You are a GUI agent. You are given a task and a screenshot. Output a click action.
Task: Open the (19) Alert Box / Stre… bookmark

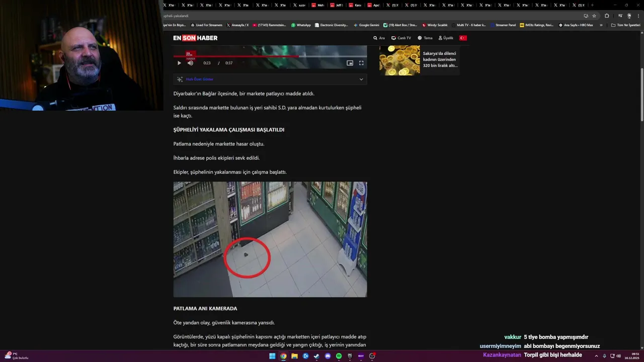point(400,25)
